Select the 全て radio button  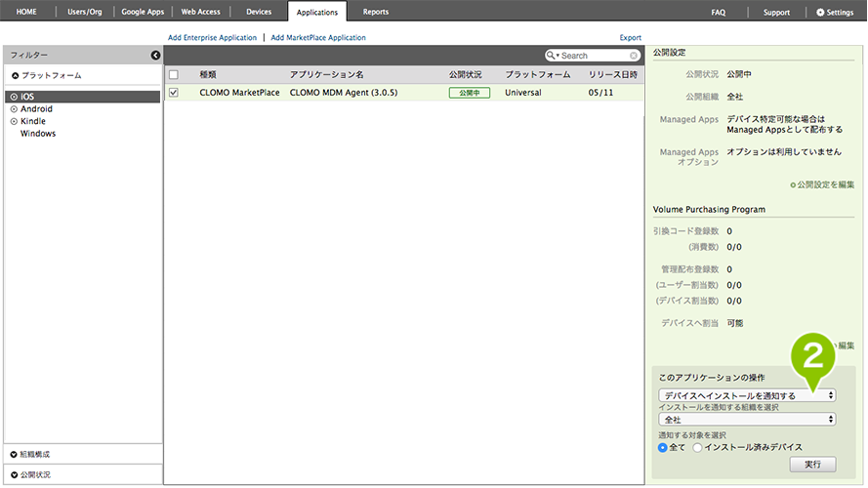coord(664,447)
